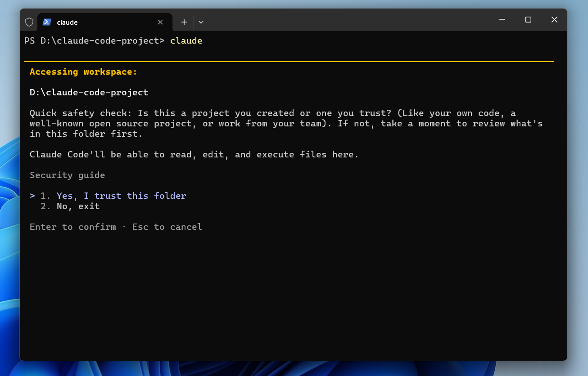Viewport: 588px width, 376px height.
Task: Choose the "No, exit" option
Action: click(x=78, y=206)
